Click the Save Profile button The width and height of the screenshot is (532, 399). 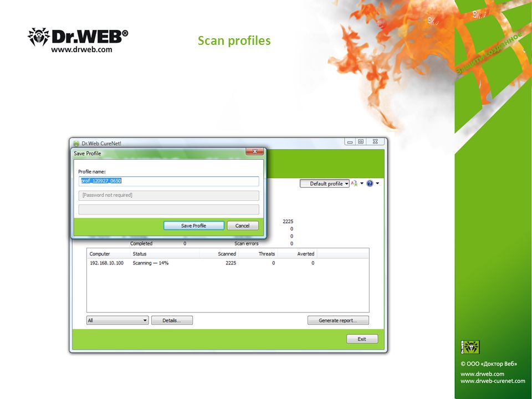[x=194, y=226]
